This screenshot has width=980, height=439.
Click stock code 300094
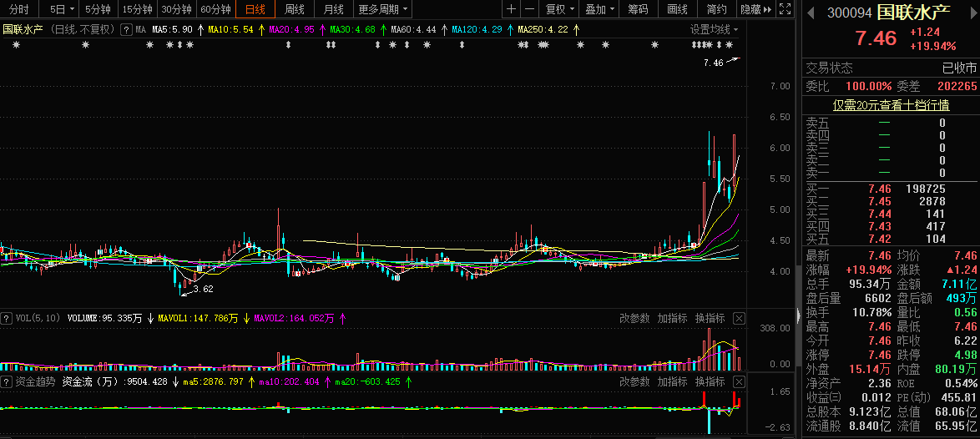pos(850,13)
